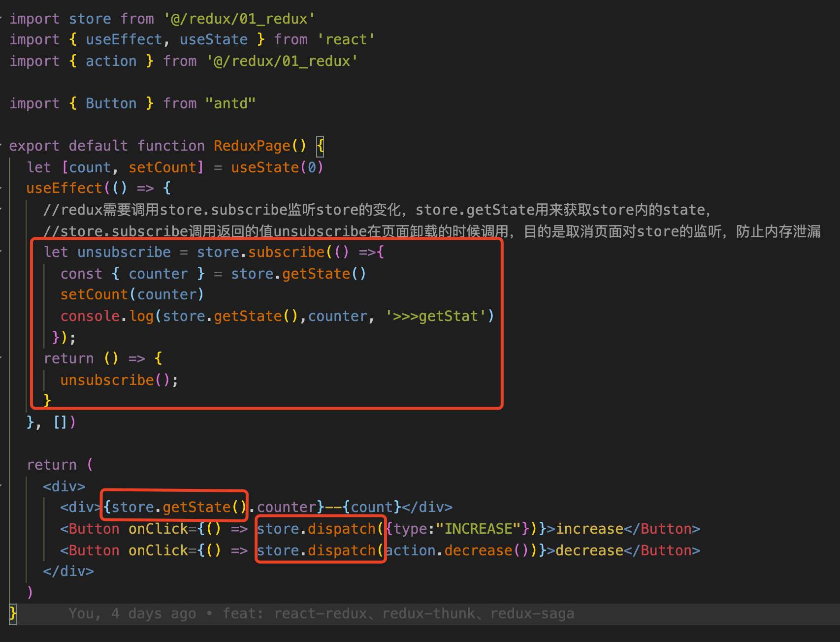Click the default keyword

(98, 146)
